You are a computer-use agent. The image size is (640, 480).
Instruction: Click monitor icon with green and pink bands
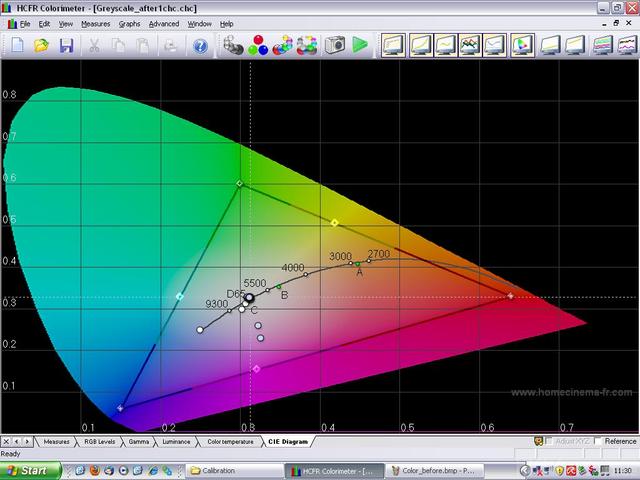click(x=603, y=45)
